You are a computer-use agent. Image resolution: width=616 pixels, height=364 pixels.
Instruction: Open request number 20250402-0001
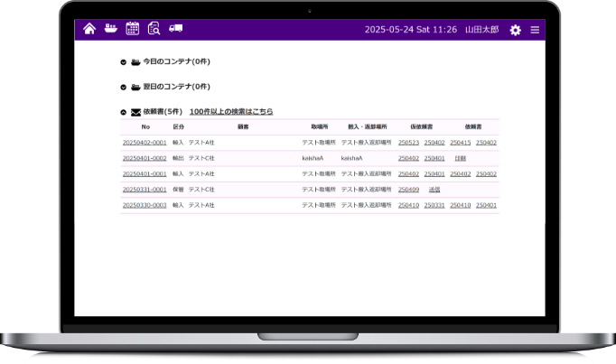pyautogui.click(x=145, y=143)
